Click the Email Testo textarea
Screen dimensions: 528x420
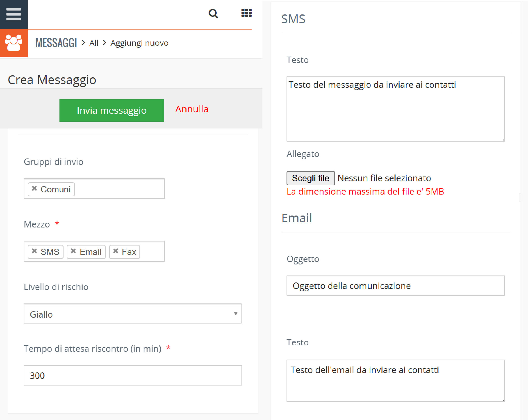[395, 381]
